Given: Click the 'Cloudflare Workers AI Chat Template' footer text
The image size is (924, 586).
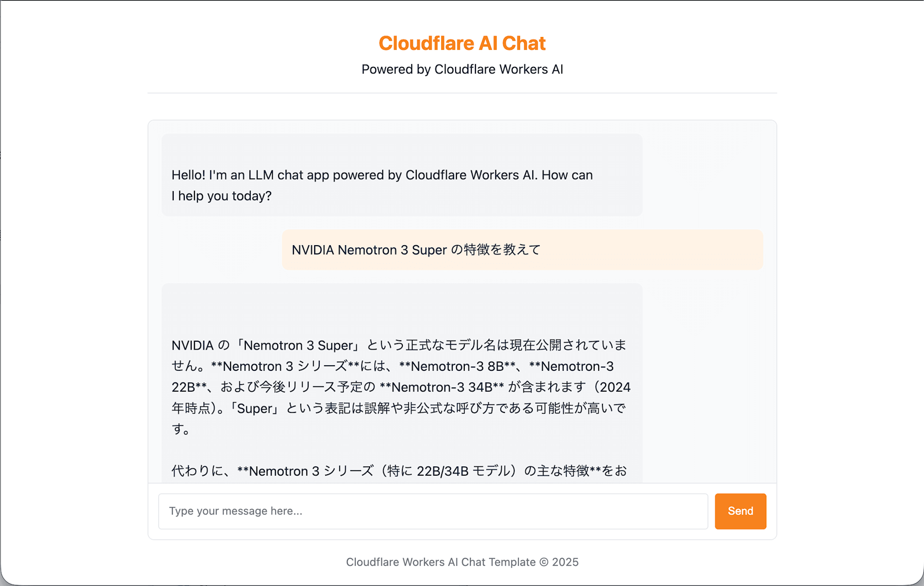Looking at the screenshot, I should [x=441, y=562].
